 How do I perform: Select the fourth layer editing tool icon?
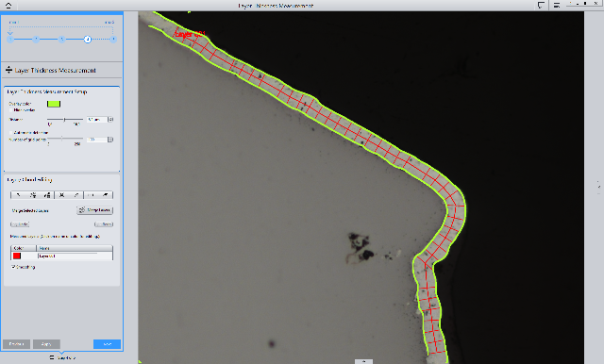click(x=61, y=195)
